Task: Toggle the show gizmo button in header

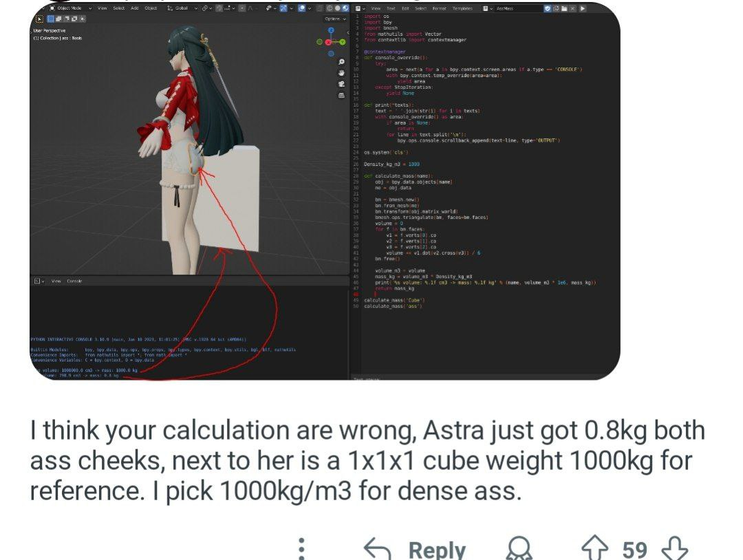Action: [283, 8]
